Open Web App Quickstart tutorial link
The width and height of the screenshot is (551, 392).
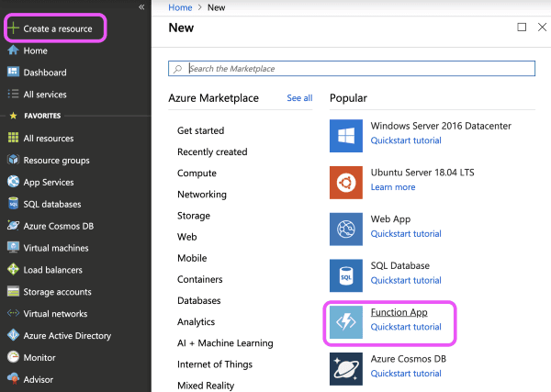tap(406, 234)
